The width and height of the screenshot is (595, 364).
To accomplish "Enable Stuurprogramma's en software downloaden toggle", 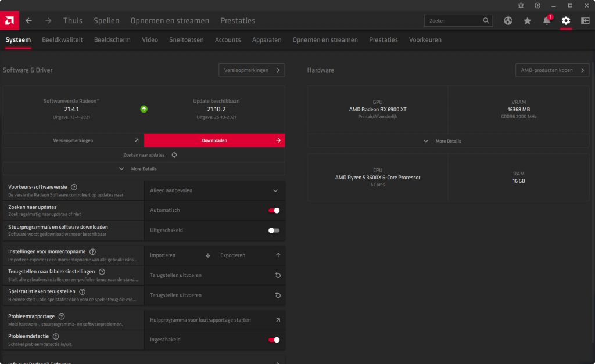I will pyautogui.click(x=274, y=230).
